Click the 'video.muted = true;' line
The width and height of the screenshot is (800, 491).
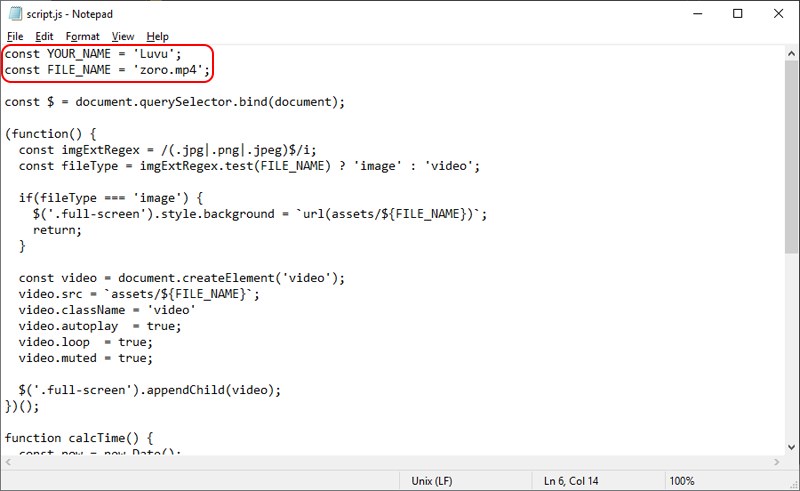pos(86,358)
